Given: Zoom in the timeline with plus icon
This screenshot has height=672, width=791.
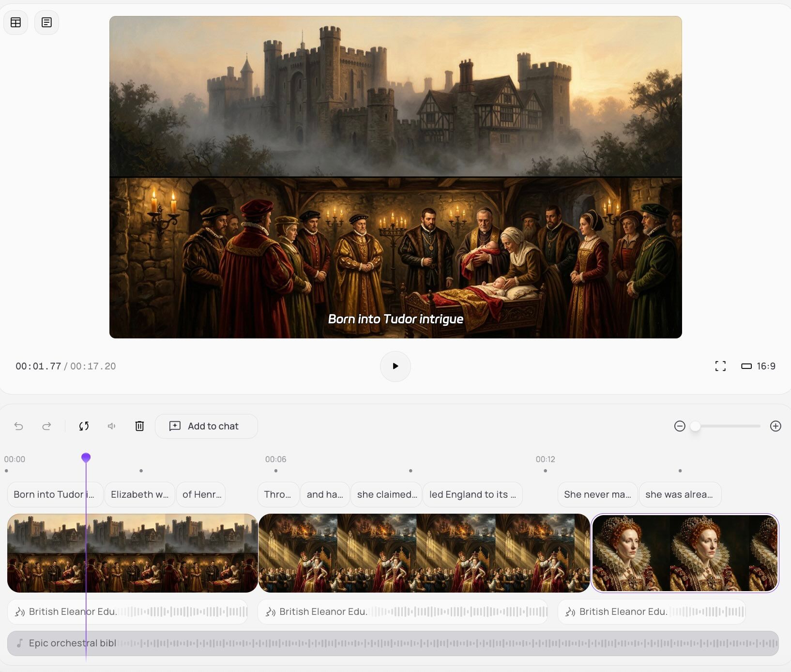Looking at the screenshot, I should click(776, 426).
